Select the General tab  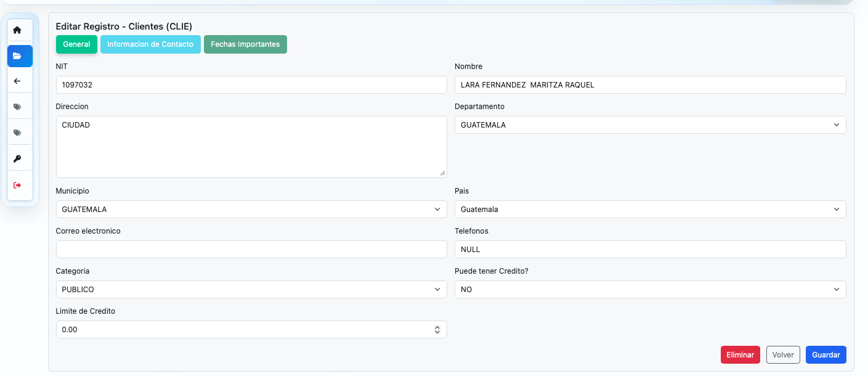point(76,44)
